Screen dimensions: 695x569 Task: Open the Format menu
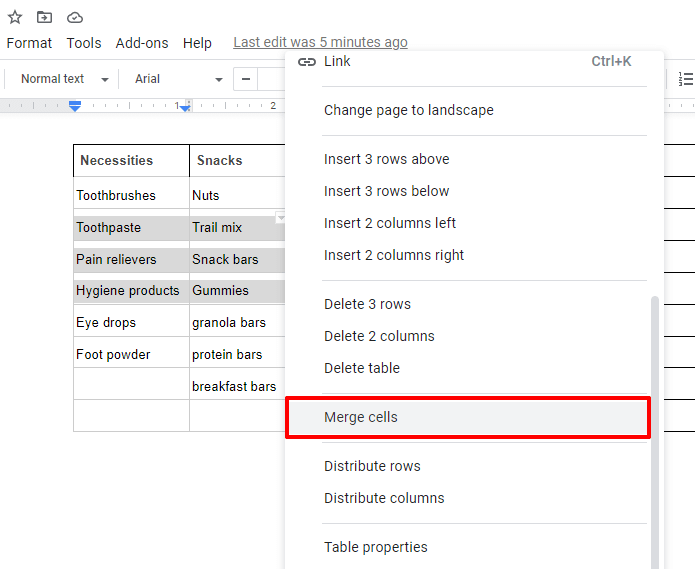(x=29, y=43)
